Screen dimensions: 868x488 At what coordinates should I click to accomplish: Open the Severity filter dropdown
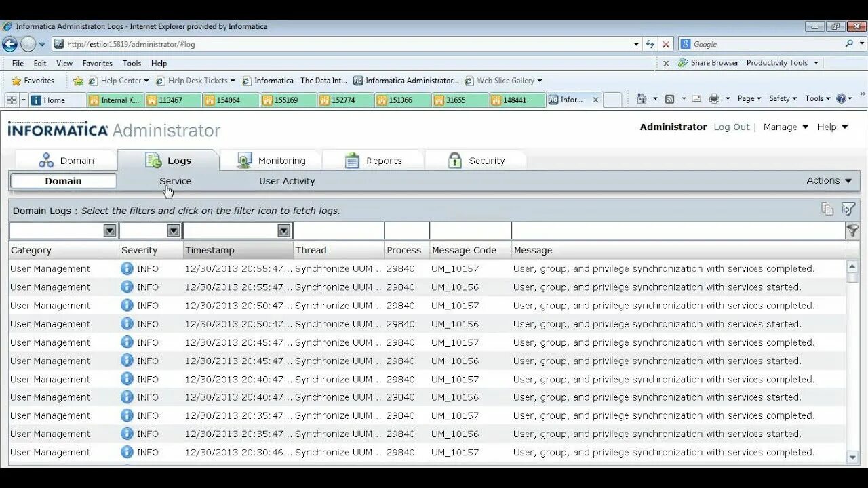(174, 231)
